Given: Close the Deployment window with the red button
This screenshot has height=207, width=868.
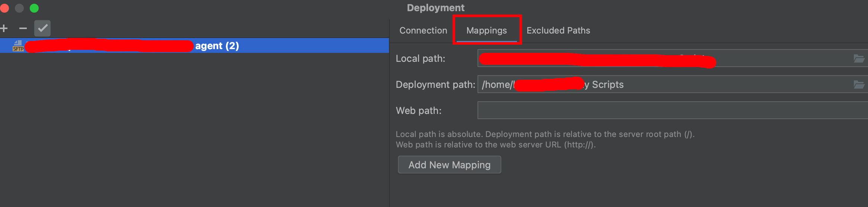Looking at the screenshot, I should (x=4, y=8).
